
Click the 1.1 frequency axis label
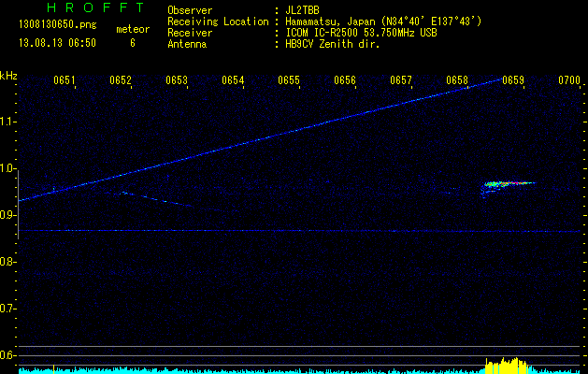(x=8, y=122)
